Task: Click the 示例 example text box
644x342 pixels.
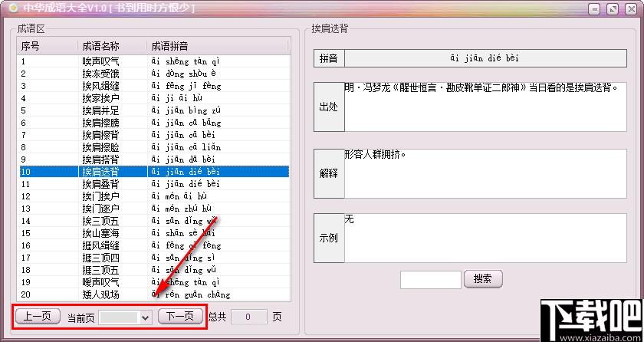Action: [x=485, y=238]
